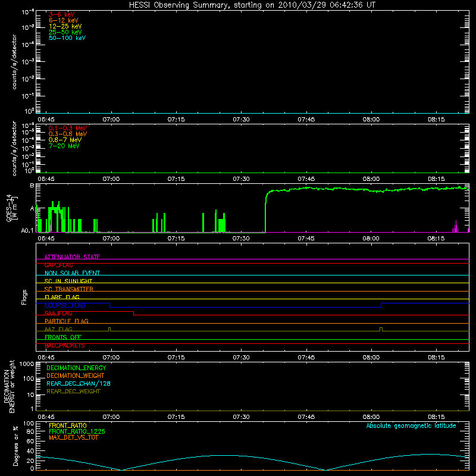Click the 07:45 tick under the MeV panel
Screen dimensions: 476x476
[x=306, y=179]
